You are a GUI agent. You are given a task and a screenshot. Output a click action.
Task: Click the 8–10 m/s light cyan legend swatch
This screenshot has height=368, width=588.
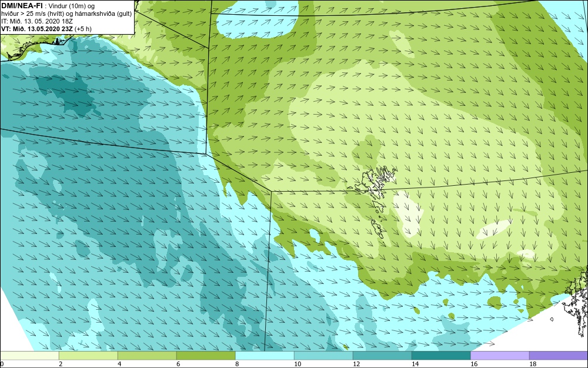point(265,356)
